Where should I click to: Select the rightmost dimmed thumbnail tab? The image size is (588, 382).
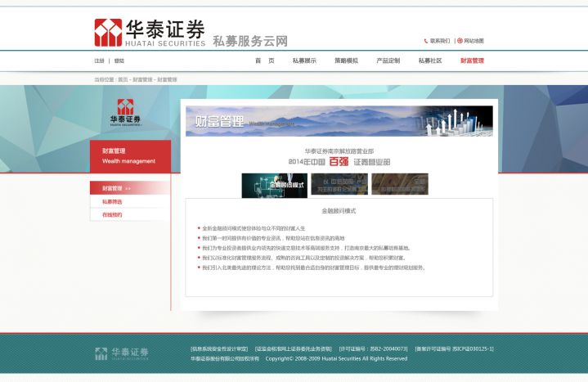(x=400, y=184)
